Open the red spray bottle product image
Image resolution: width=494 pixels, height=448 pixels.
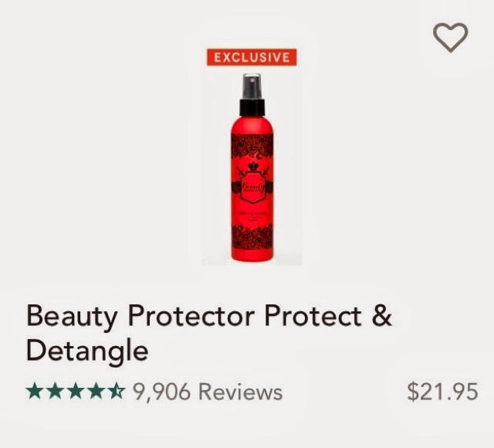252,168
